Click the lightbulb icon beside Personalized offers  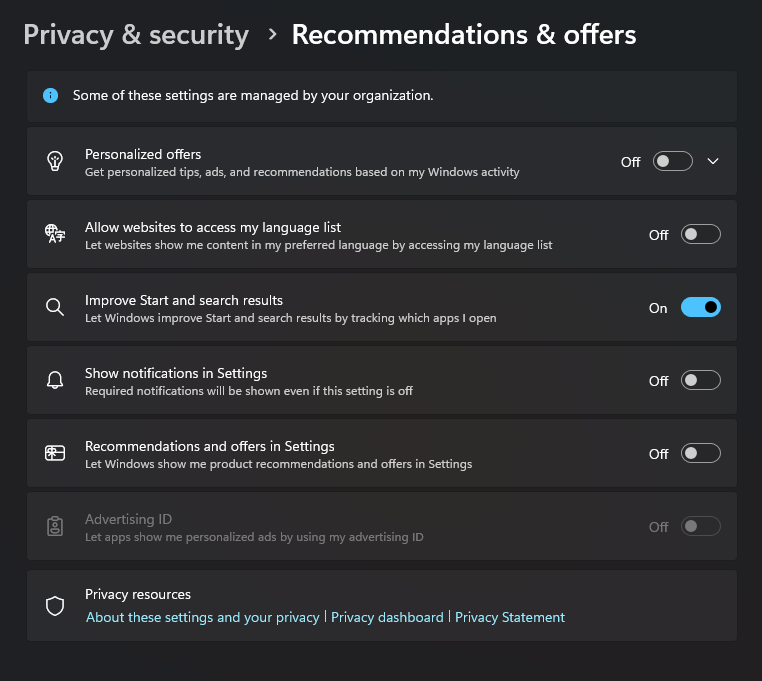coord(55,161)
